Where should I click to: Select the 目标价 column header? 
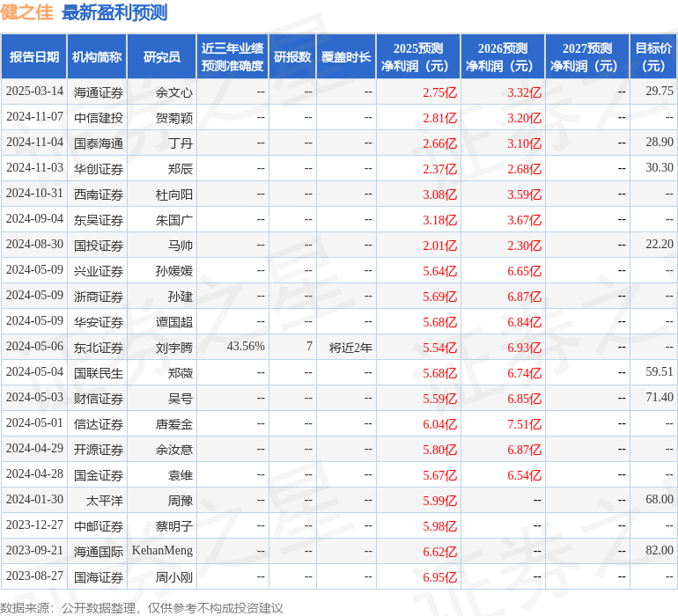pyautogui.click(x=653, y=56)
